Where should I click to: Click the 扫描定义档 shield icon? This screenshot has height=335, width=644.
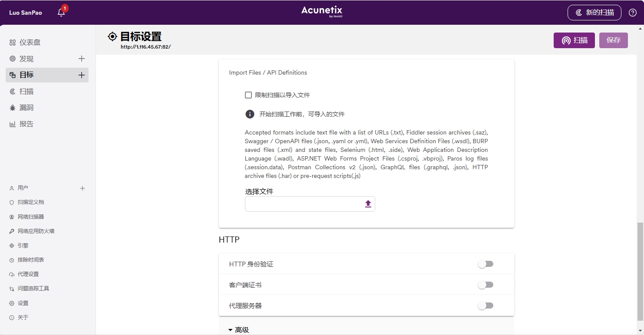click(12, 203)
